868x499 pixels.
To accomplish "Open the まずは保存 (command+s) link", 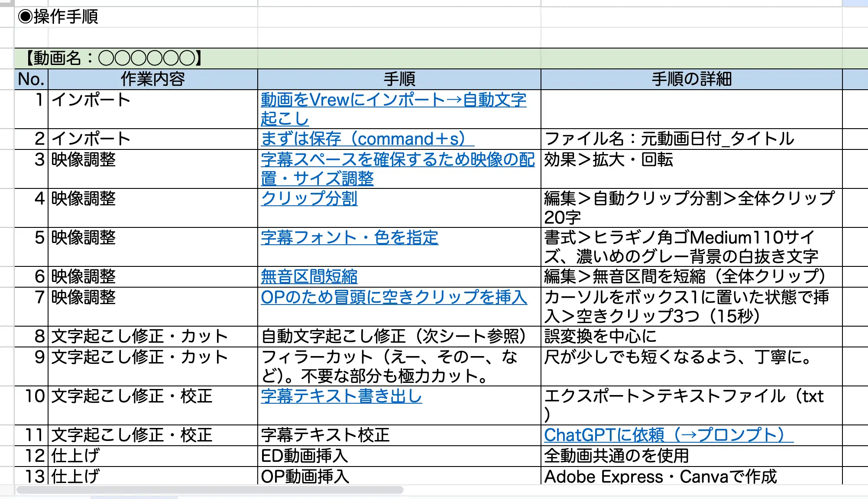I will [367, 139].
